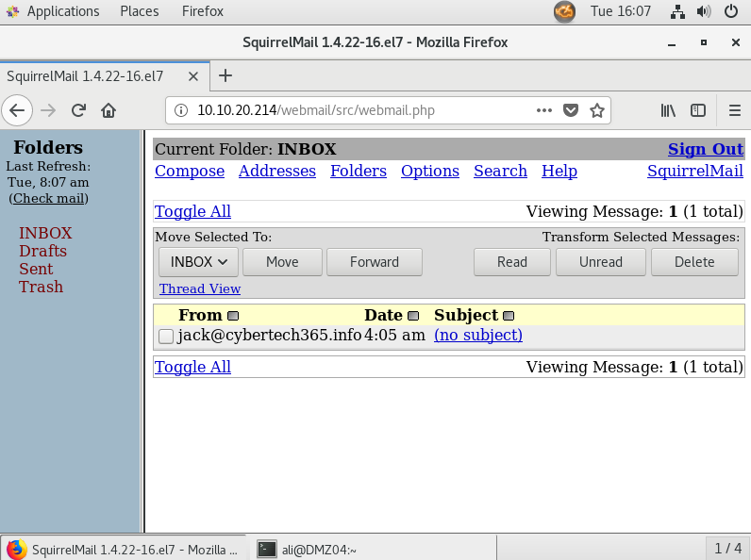The height and width of the screenshot is (560, 751).
Task: Click the Check mail link
Action: pos(50,198)
